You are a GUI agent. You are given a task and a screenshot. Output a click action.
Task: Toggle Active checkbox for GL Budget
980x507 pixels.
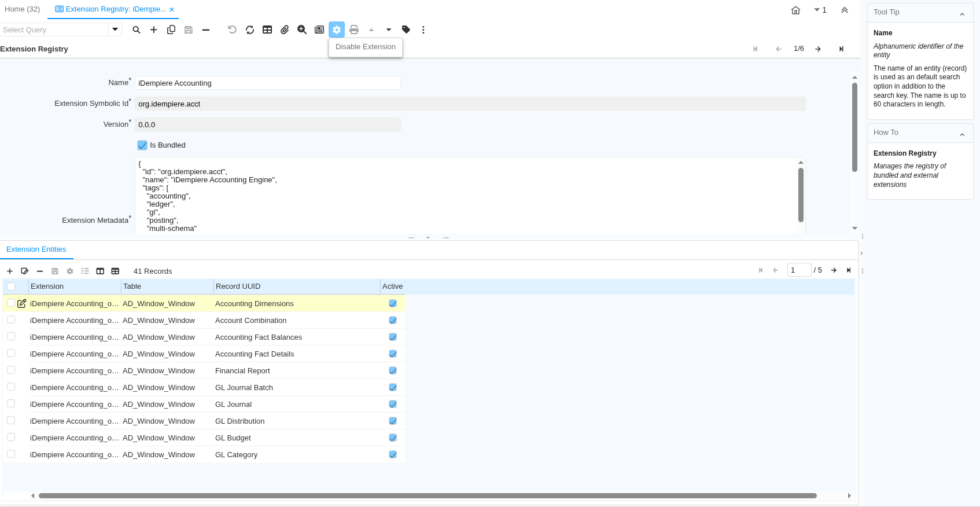point(393,438)
